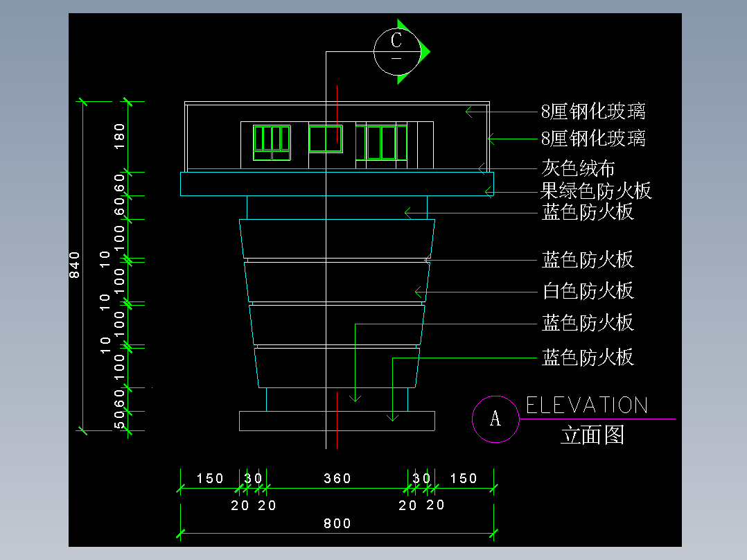This screenshot has width=747, height=560.
Task: Select the section marker circle labeled C
Action: click(397, 51)
